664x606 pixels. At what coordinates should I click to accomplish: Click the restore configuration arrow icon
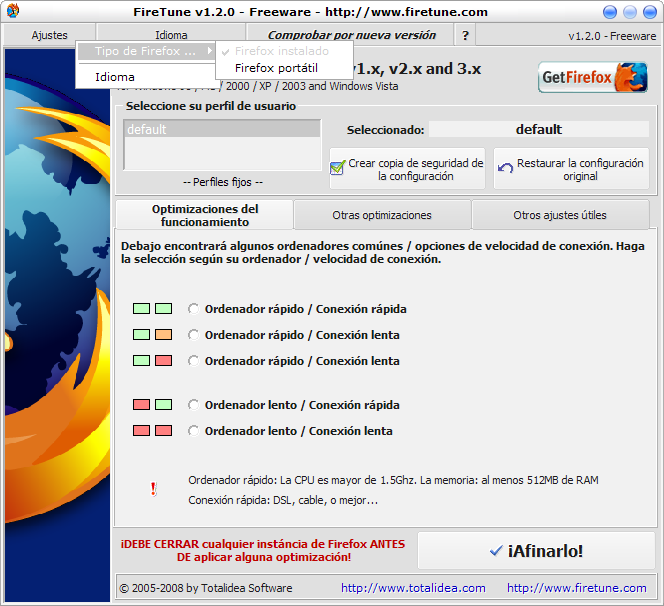[x=505, y=168]
